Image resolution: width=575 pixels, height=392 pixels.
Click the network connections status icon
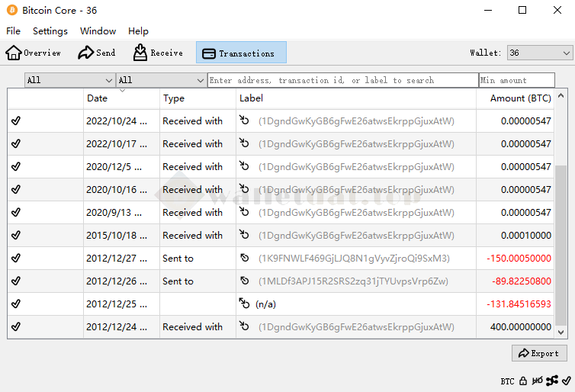tap(552, 381)
